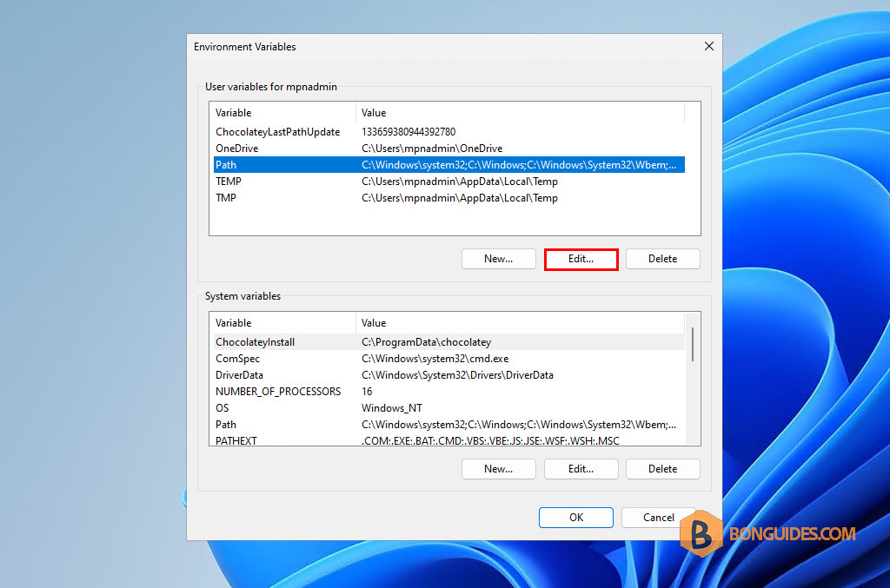Click Value column header in System variables

520,322
